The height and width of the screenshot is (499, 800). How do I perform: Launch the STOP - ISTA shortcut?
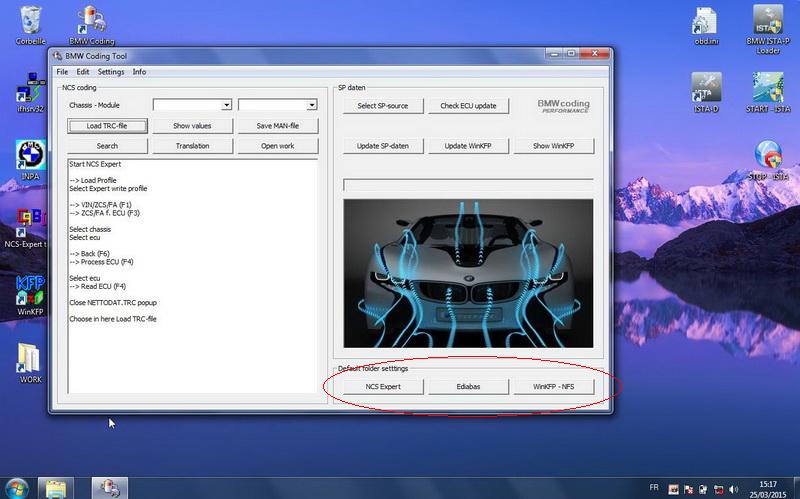(x=768, y=160)
